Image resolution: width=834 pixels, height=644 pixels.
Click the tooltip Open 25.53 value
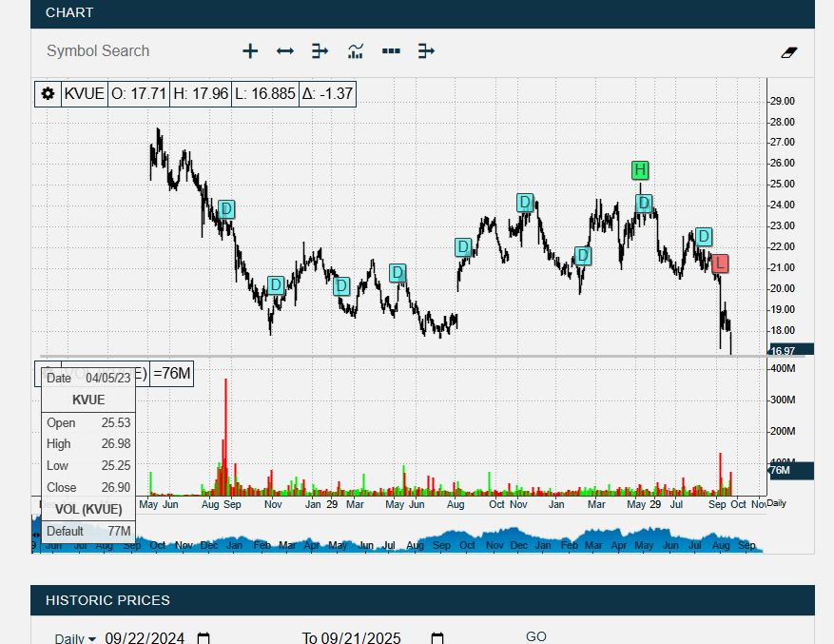(116, 422)
